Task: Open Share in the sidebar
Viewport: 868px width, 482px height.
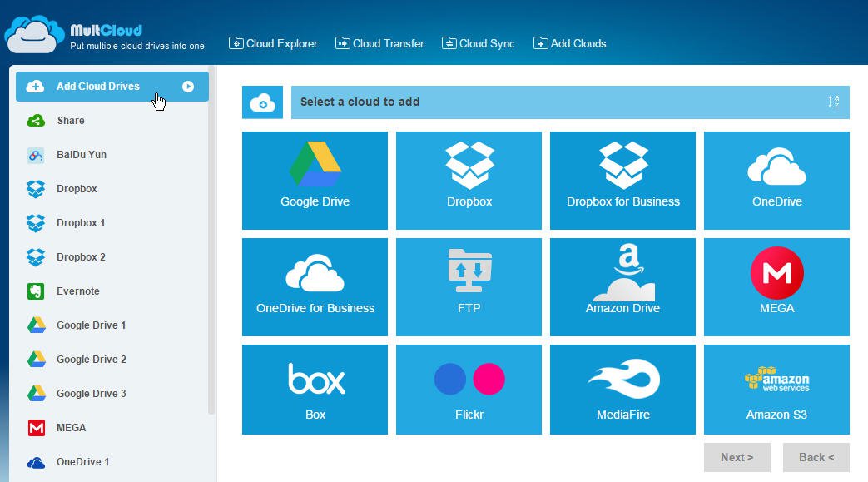Action: tap(112, 120)
